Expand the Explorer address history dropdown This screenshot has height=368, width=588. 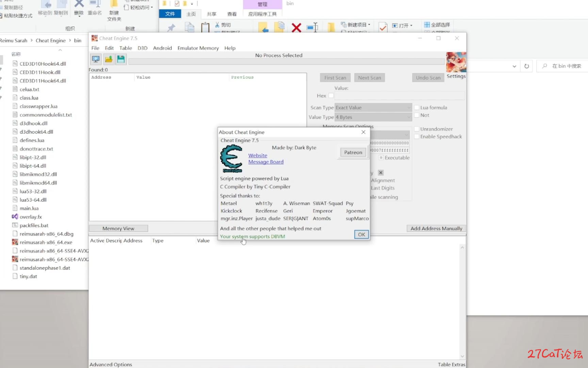tap(514, 66)
